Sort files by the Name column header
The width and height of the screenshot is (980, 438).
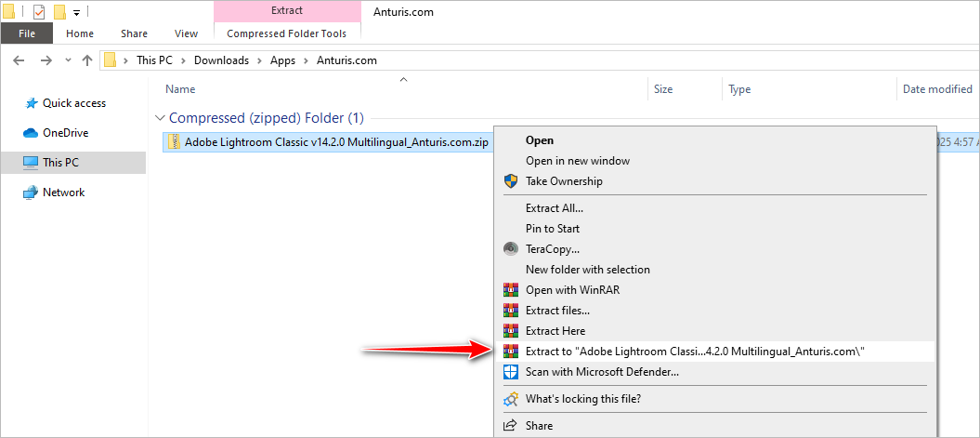[180, 89]
